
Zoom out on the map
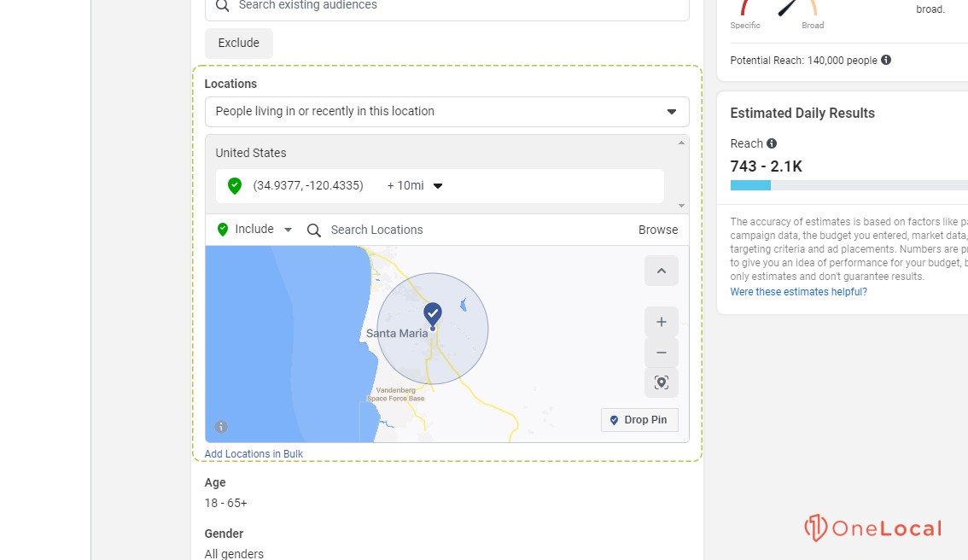pyautogui.click(x=662, y=353)
